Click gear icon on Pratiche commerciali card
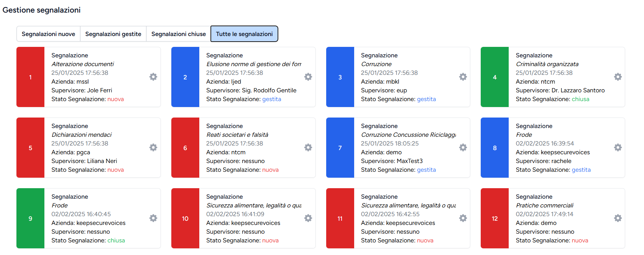 [x=618, y=218]
